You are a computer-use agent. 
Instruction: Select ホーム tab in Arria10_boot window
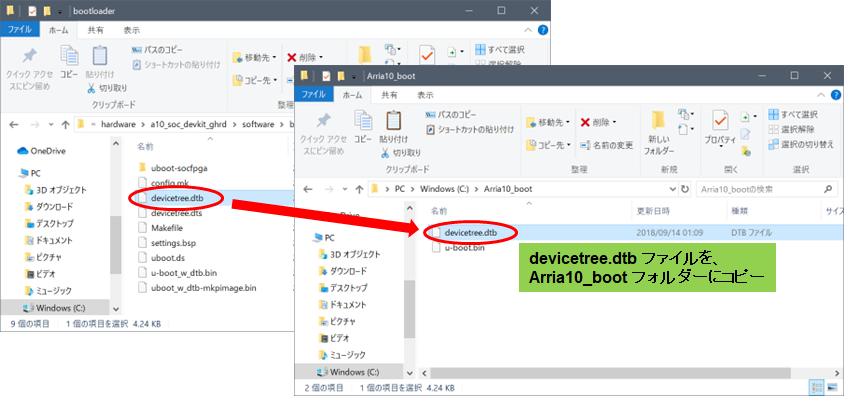353,95
